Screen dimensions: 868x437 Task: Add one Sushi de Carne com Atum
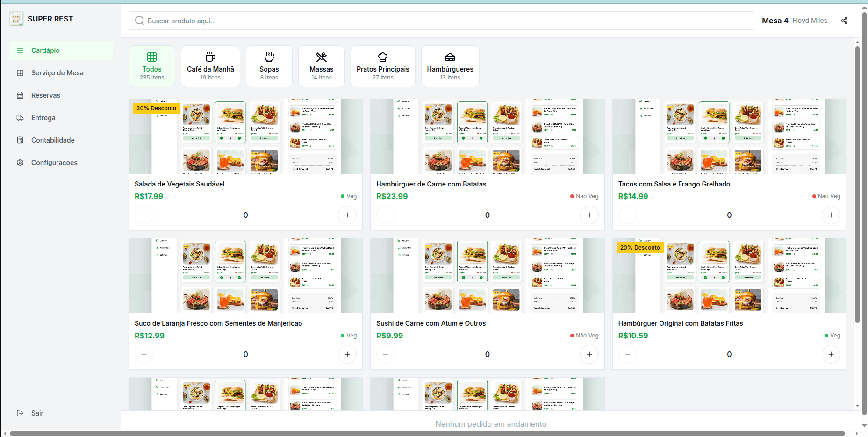coord(589,354)
